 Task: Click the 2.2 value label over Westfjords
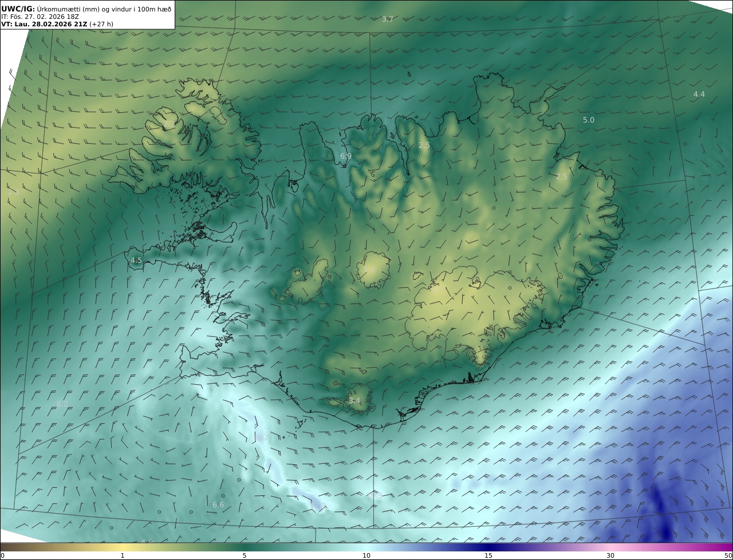[170, 124]
